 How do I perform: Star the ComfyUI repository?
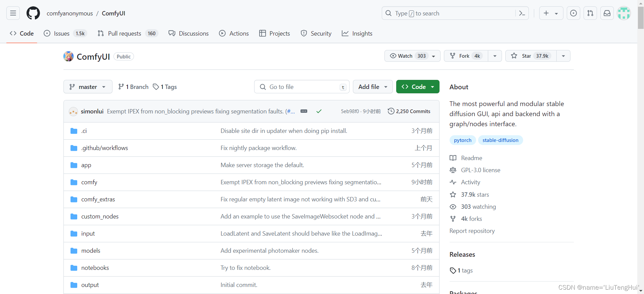point(531,56)
